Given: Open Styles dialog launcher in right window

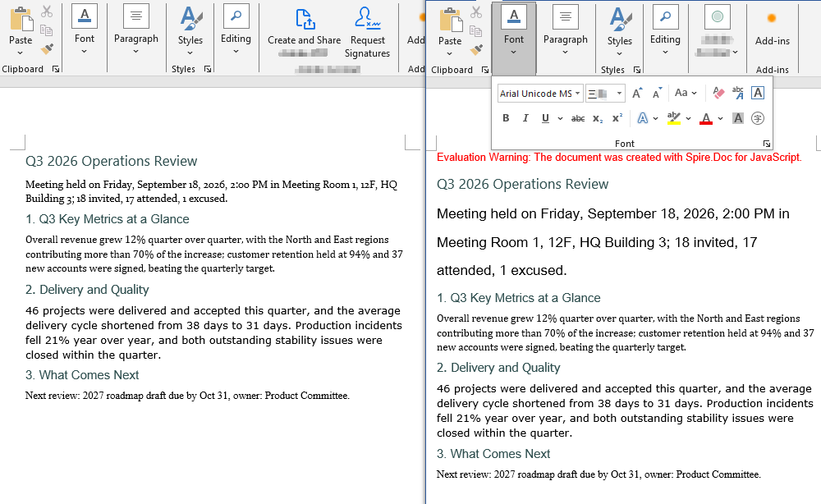Looking at the screenshot, I should pos(637,70).
